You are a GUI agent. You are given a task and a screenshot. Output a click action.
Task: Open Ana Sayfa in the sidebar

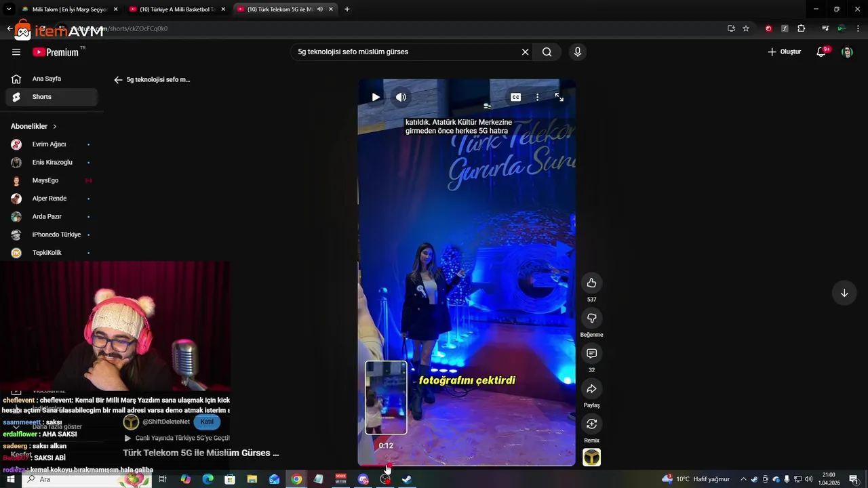click(x=52, y=79)
